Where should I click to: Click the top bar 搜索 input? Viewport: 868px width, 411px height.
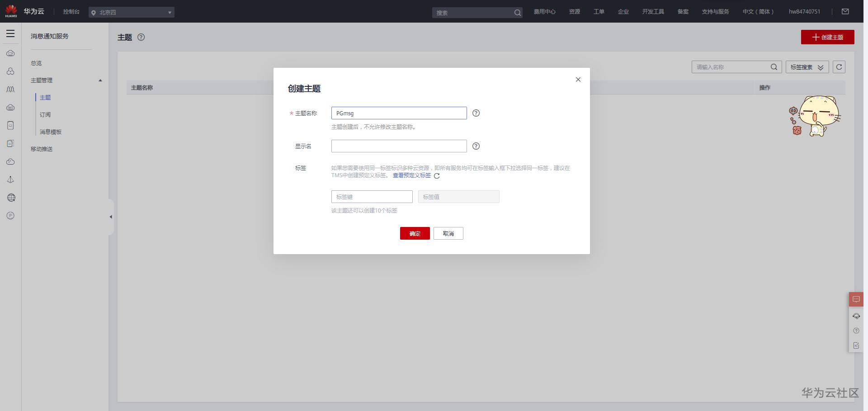click(473, 13)
